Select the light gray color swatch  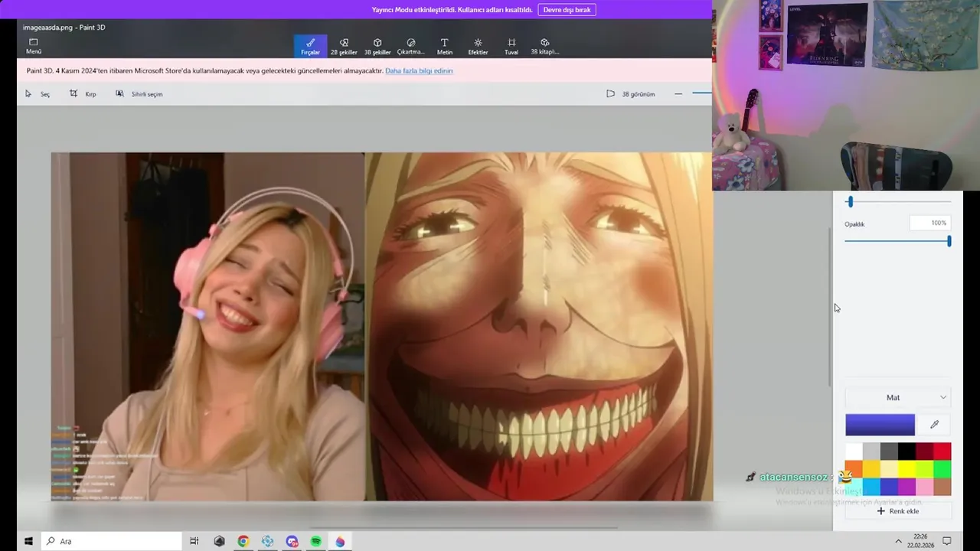[871, 451]
